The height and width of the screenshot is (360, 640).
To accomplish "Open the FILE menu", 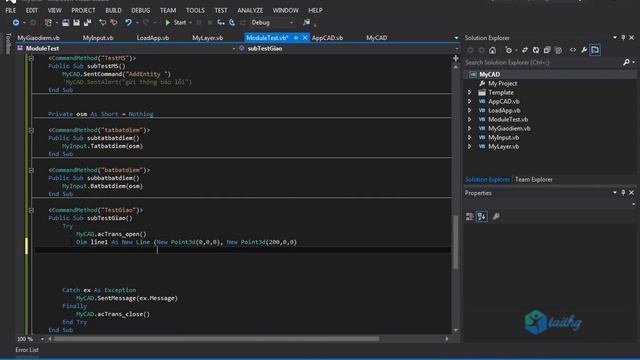I will pyautogui.click(x=11, y=10).
